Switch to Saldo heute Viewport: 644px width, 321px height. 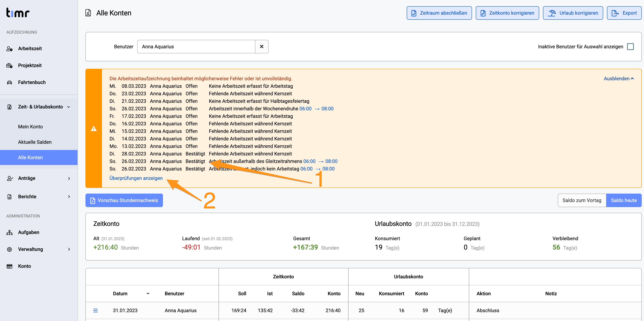[624, 201]
